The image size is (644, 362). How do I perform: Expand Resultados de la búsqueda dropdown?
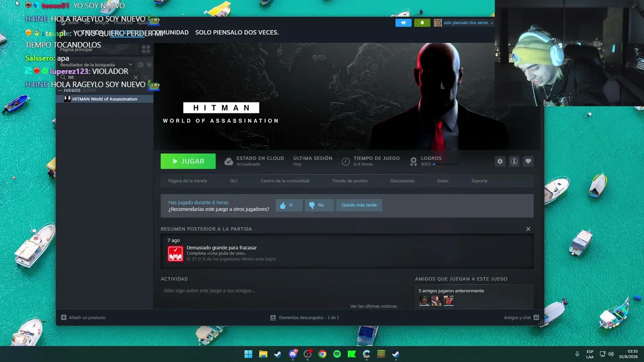[x=130, y=65]
